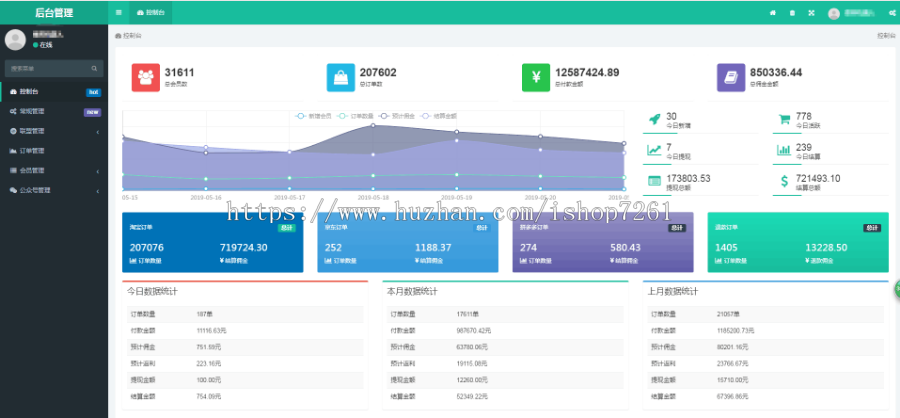This screenshot has width=900, height=418.
Task: Click the order count 207076 on 淘宝订单 card
Action: point(147,248)
